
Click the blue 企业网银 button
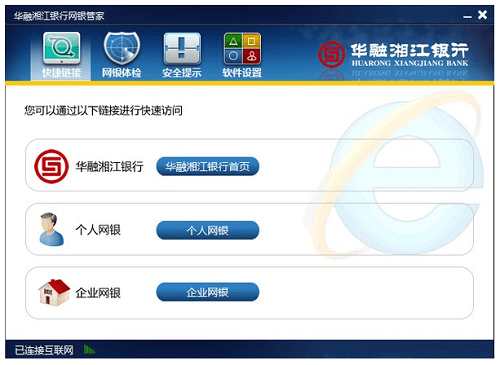[x=207, y=292]
